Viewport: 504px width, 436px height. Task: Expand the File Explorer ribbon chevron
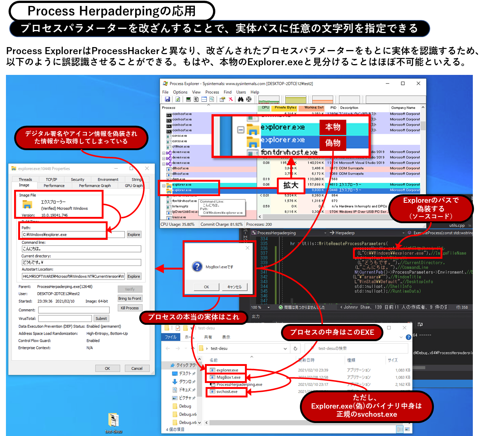tap(401, 337)
